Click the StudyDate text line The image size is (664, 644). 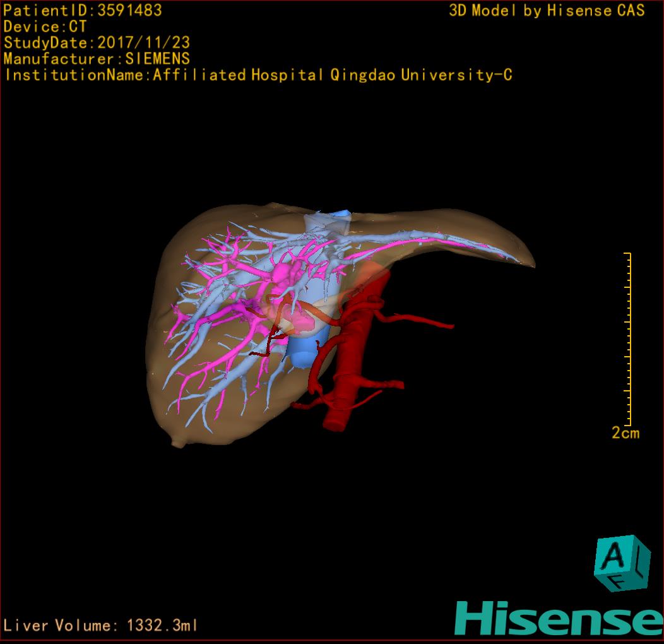97,43
